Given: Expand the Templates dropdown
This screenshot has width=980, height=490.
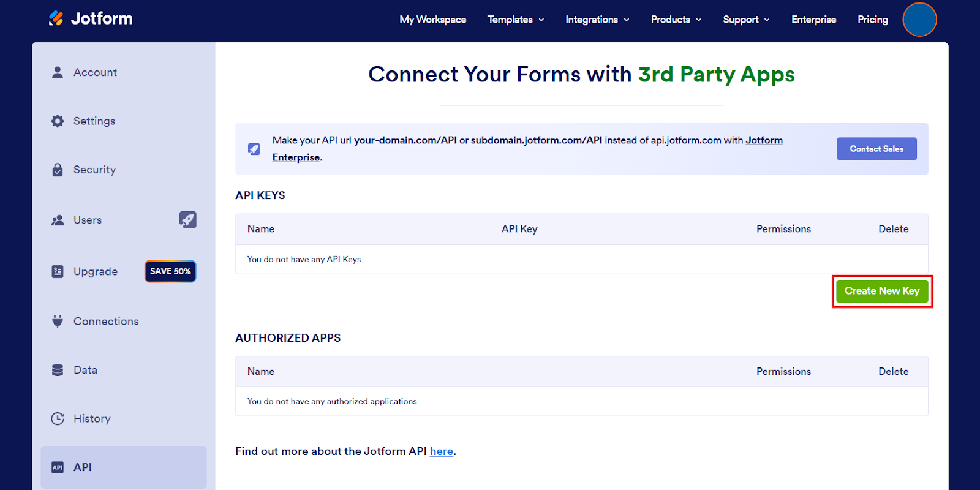Looking at the screenshot, I should (516, 20).
